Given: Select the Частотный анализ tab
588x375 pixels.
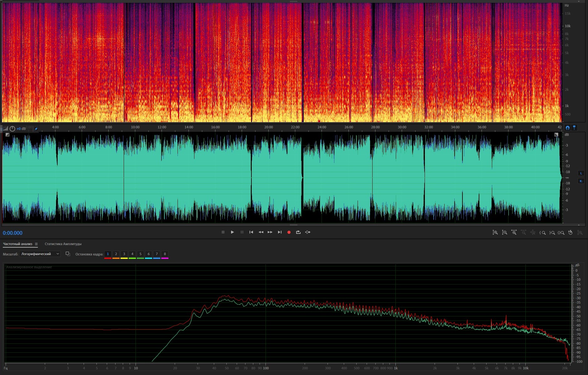Looking at the screenshot, I should point(18,244).
